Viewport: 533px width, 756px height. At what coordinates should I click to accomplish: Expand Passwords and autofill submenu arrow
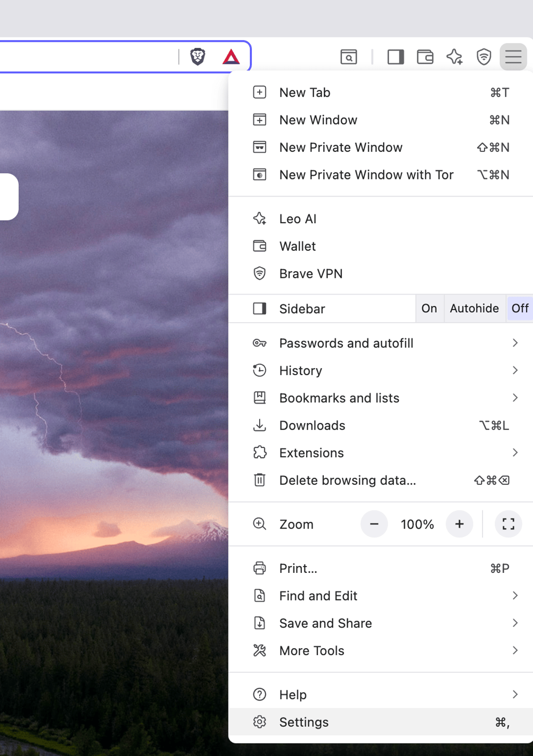515,343
